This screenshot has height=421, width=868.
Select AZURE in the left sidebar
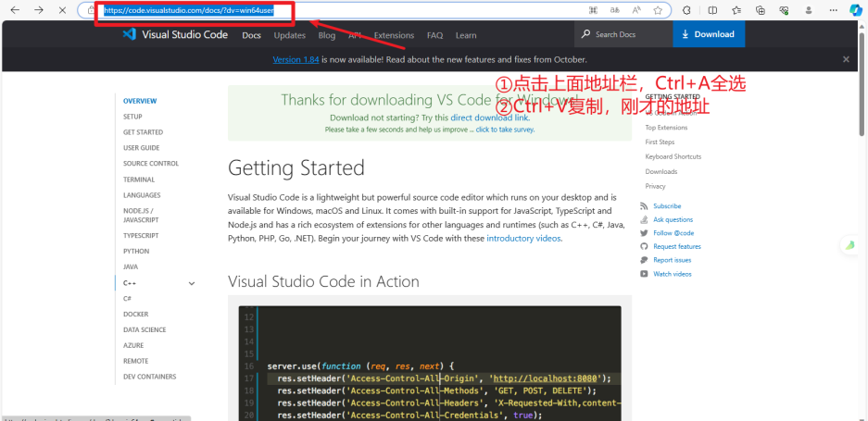click(x=133, y=345)
